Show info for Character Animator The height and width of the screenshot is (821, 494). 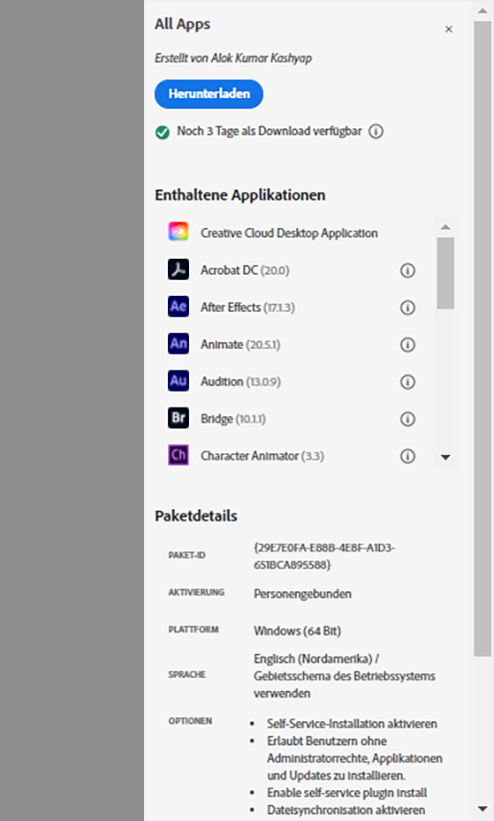pos(408,457)
